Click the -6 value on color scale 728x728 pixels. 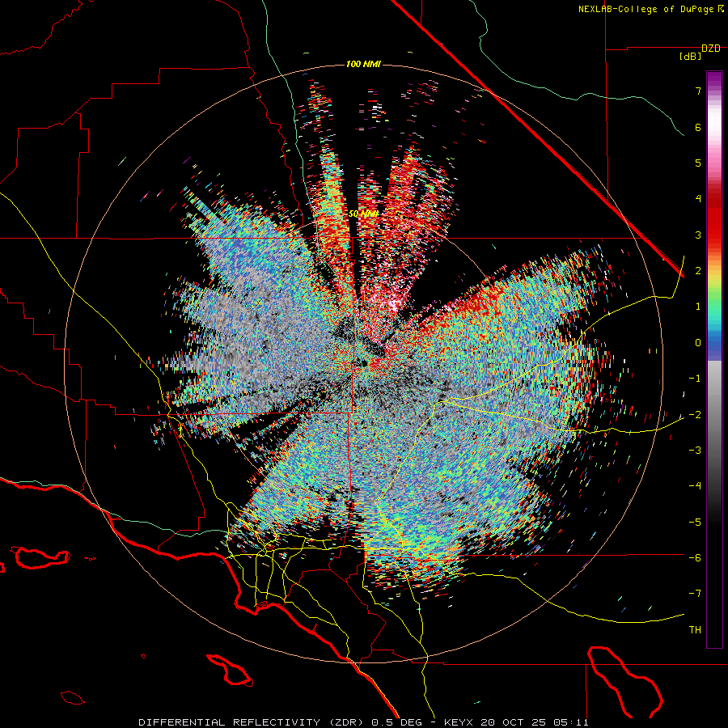[695, 557]
